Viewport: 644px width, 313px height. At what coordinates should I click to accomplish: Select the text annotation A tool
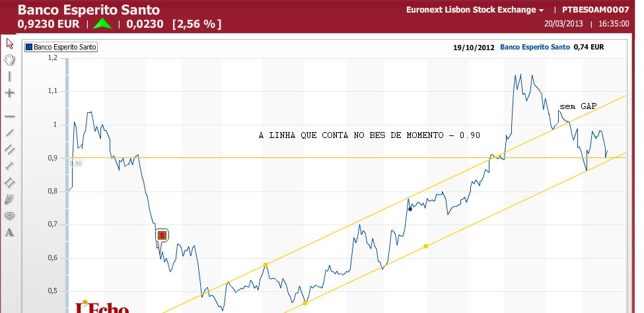pos(9,233)
